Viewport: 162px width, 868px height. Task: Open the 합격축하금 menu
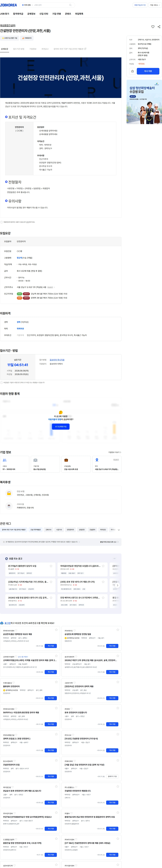click(18, 14)
